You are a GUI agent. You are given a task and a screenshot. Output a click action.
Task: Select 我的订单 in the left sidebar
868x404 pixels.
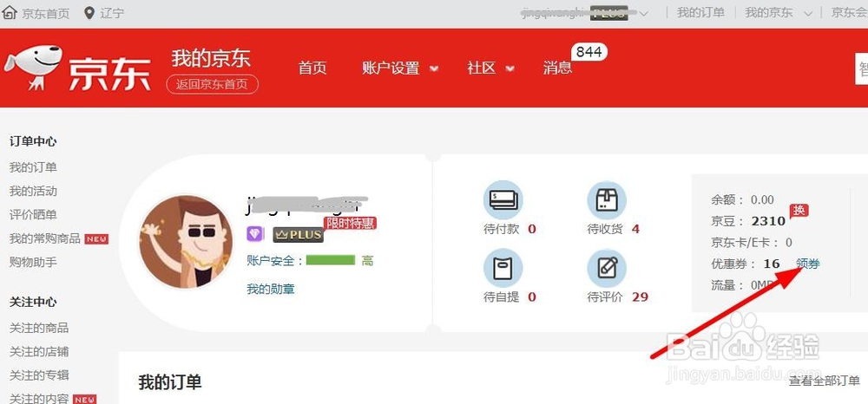(x=33, y=167)
